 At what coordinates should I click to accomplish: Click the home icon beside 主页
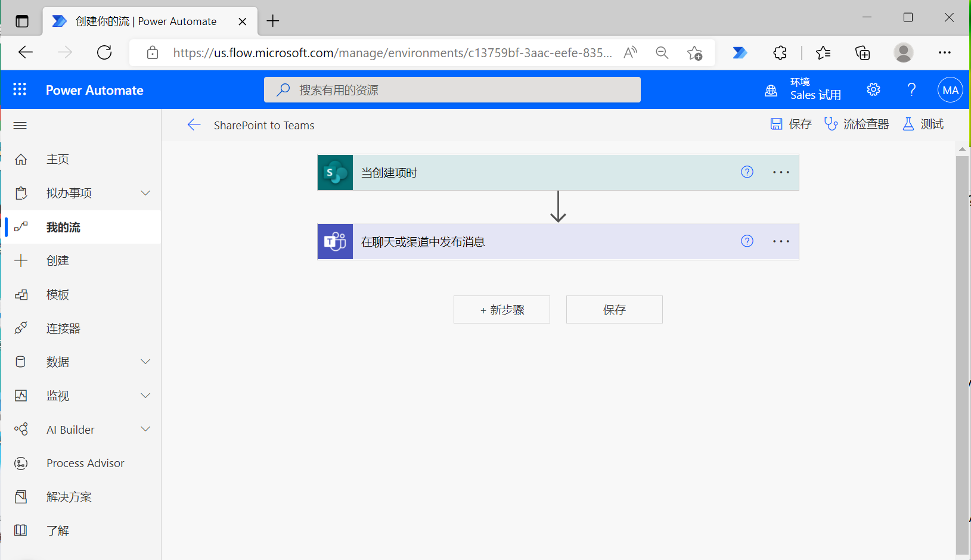coord(21,159)
